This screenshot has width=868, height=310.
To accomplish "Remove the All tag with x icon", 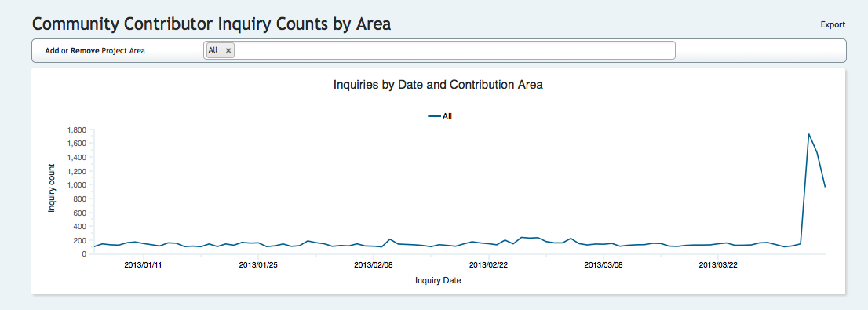I will pyautogui.click(x=228, y=50).
